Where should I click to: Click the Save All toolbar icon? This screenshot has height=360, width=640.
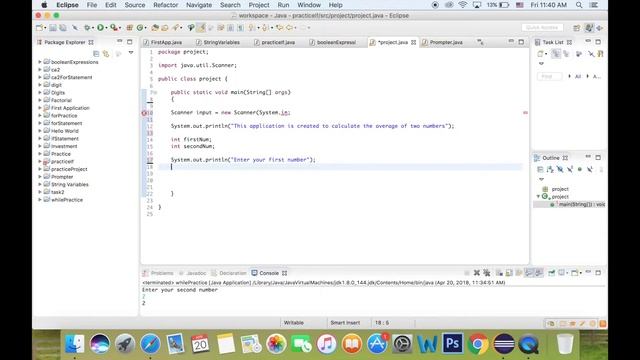point(63,27)
